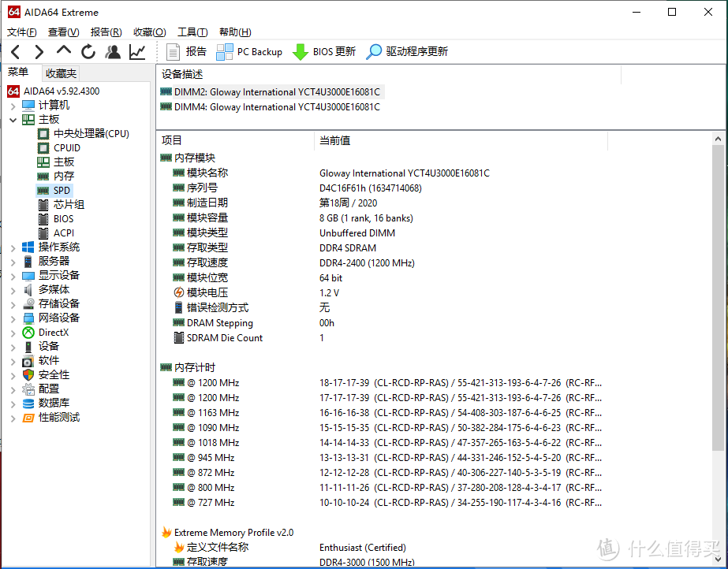728x569 pixels.
Task: Expand the 显示设备 node
Action: pyautogui.click(x=13, y=277)
